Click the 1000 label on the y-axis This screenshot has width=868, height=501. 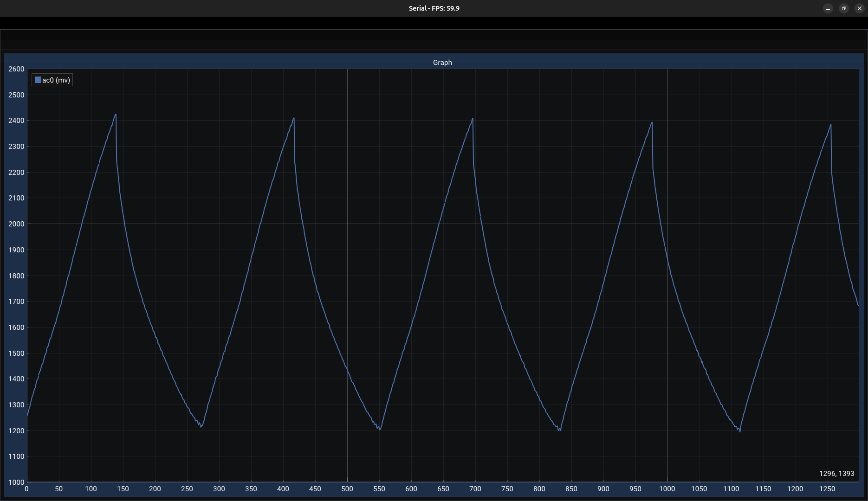(x=15, y=482)
